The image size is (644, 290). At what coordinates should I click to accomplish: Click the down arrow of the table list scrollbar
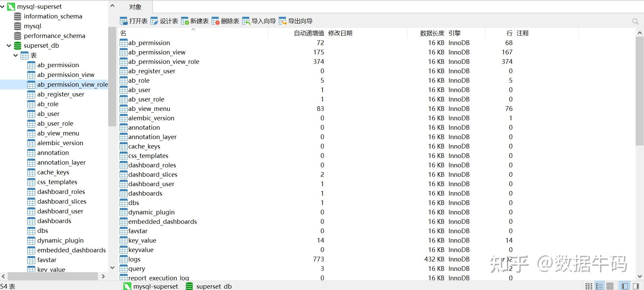(640, 277)
